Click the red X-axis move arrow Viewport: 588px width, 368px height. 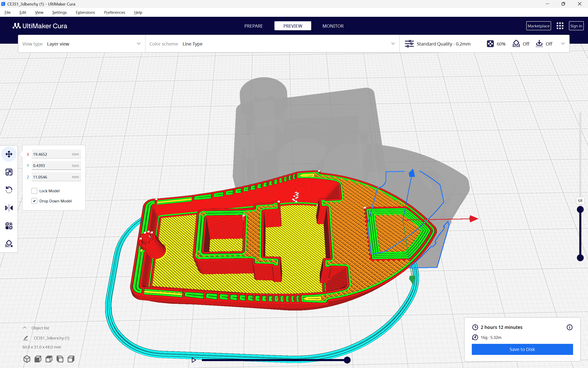click(x=474, y=219)
